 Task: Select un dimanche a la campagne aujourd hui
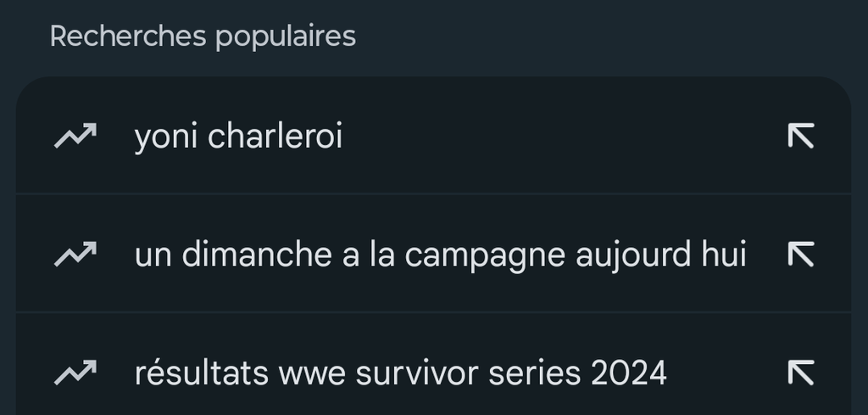pyautogui.click(x=440, y=255)
